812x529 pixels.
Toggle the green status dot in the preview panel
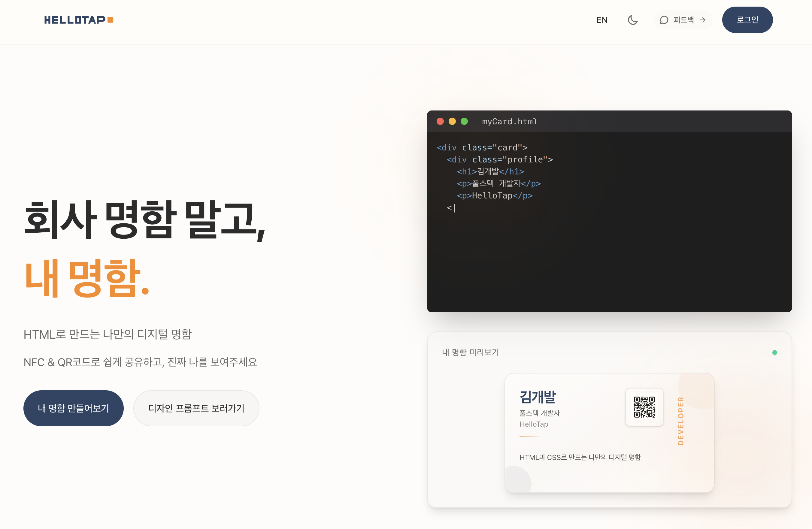(x=775, y=352)
